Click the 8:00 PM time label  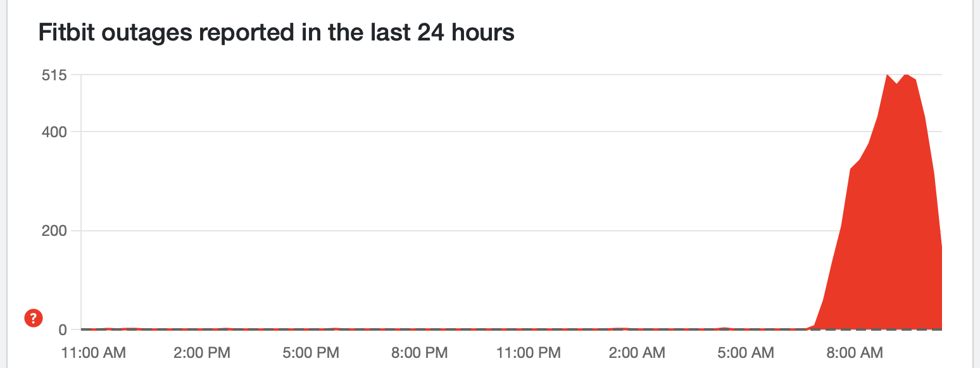(419, 352)
